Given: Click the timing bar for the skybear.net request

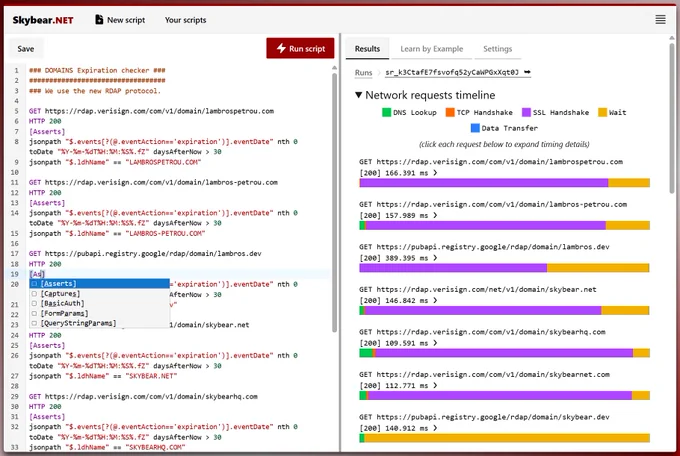Looking at the screenshot, I should [x=504, y=310].
